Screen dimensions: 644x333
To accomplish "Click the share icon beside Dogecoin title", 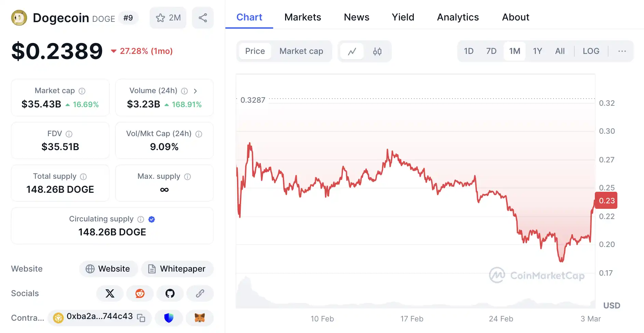I will coord(203,18).
